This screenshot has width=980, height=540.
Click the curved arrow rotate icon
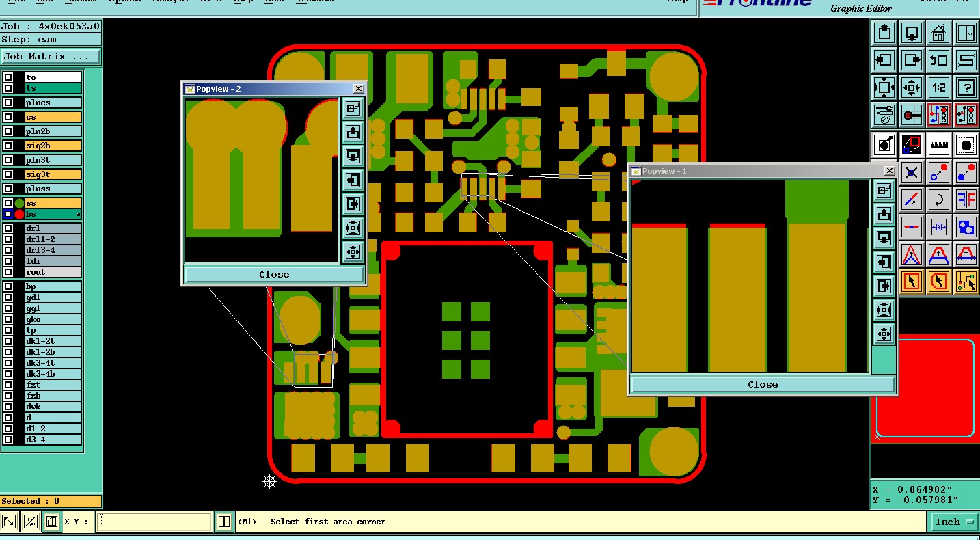coord(938,200)
